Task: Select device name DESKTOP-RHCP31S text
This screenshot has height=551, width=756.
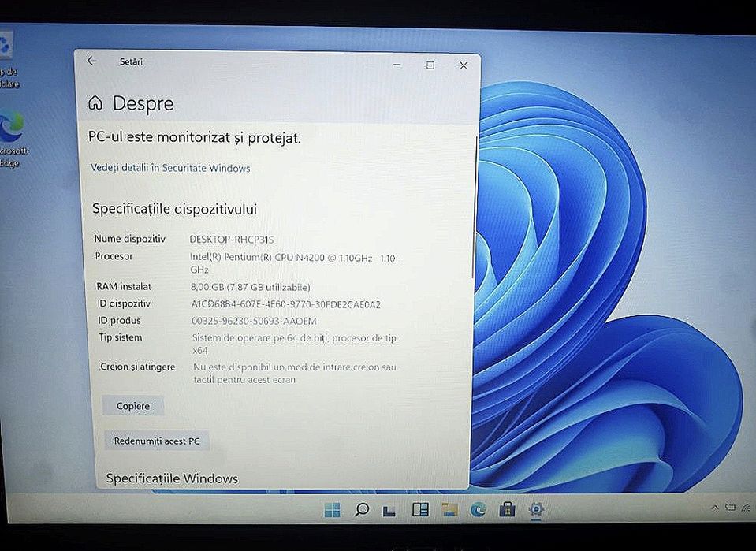Action: click(232, 239)
